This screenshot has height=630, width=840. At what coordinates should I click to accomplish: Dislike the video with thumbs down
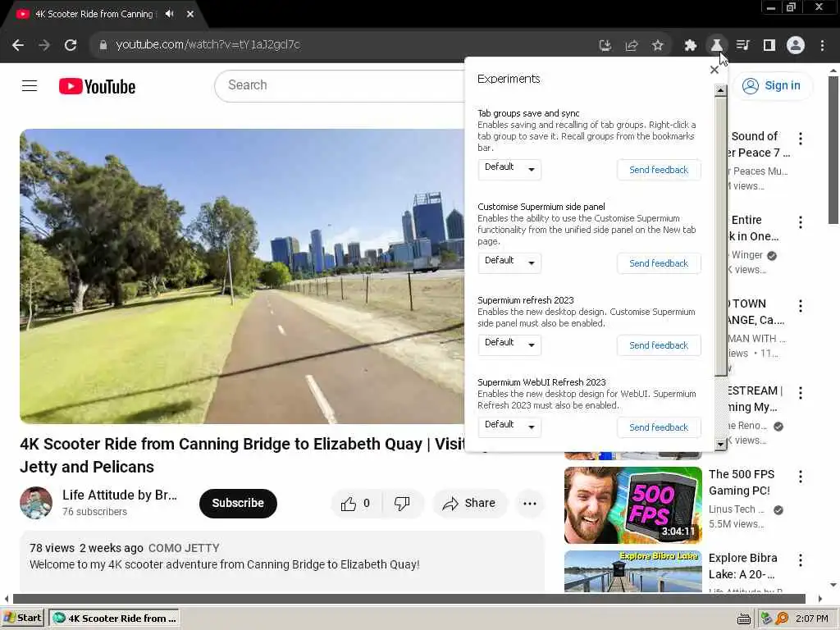pos(402,503)
